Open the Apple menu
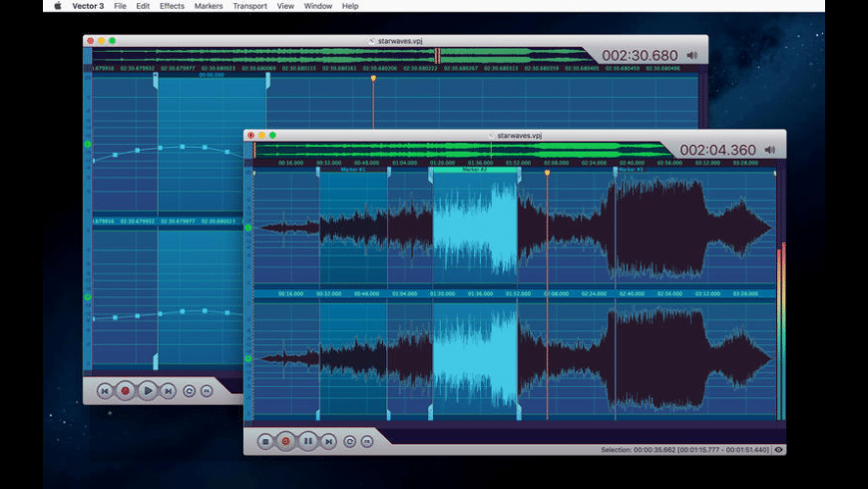This screenshot has height=489, width=868. (x=57, y=6)
